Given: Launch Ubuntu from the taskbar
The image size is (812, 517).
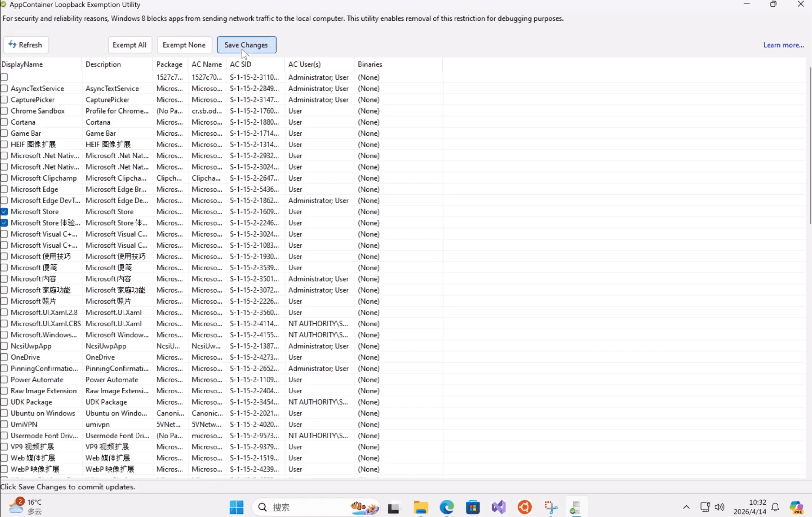Looking at the screenshot, I should [524, 507].
